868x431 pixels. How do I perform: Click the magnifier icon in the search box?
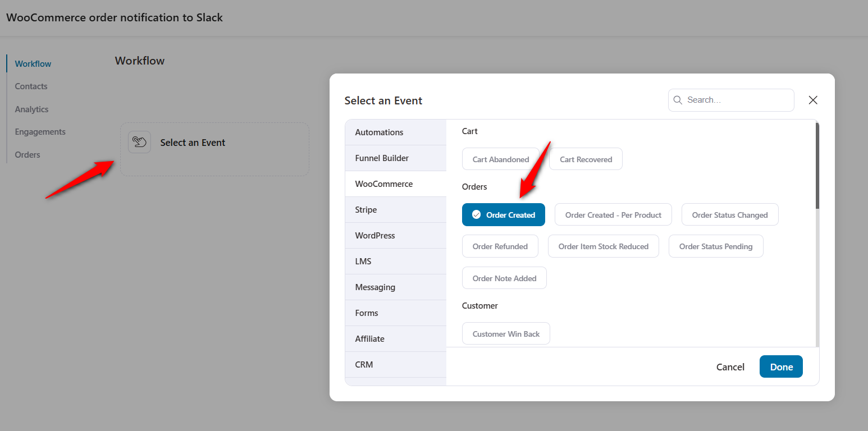[x=678, y=100]
